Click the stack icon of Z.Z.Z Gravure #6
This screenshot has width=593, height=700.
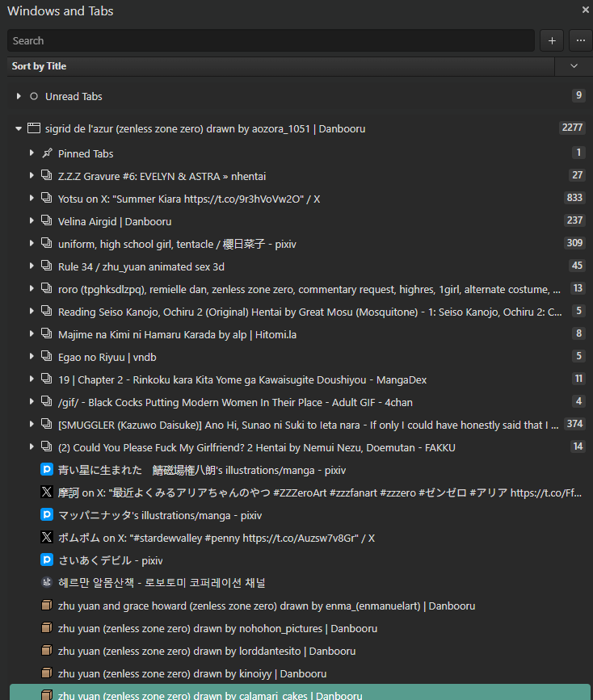(47, 175)
